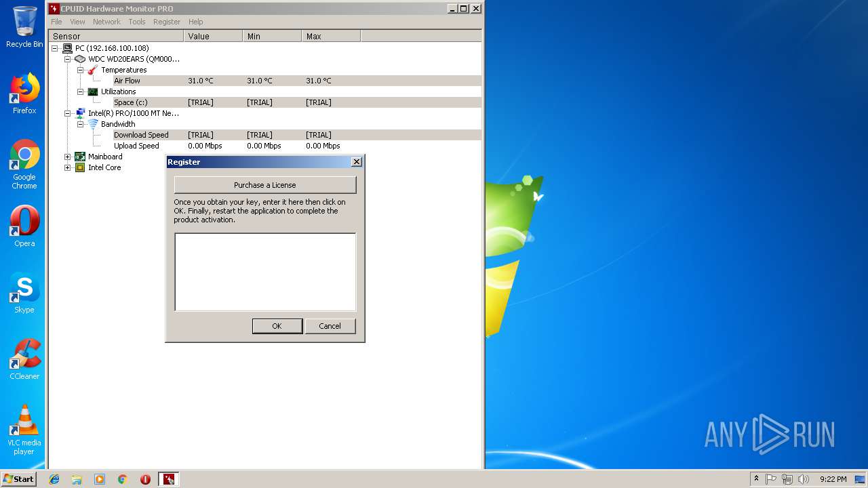This screenshot has width=868, height=488.
Task: Click the Intel PRO/1000 network adapter icon
Action: click(x=80, y=113)
